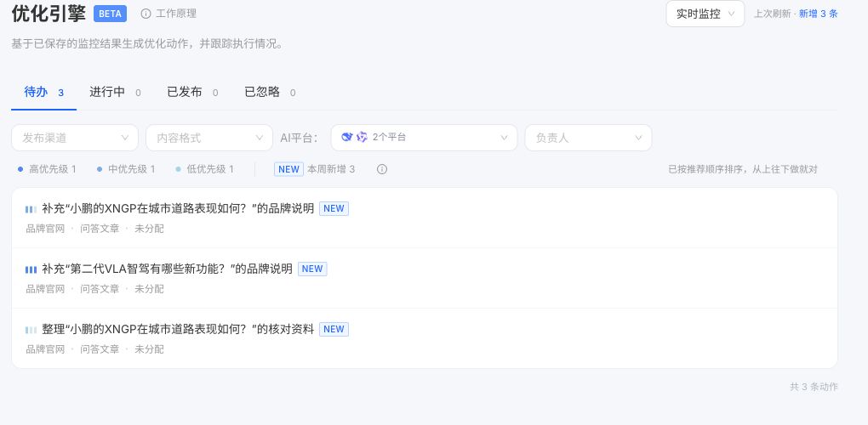The image size is (868, 425).
Task: Click the info icon beside 工作原理
Action: pos(146,14)
